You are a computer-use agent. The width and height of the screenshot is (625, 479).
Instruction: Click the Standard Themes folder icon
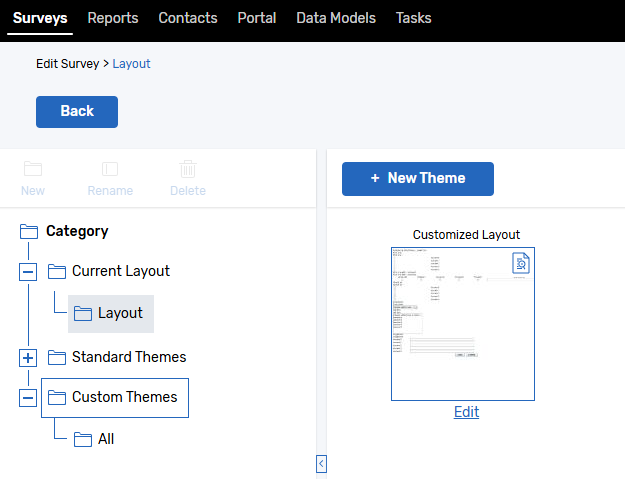(56, 357)
